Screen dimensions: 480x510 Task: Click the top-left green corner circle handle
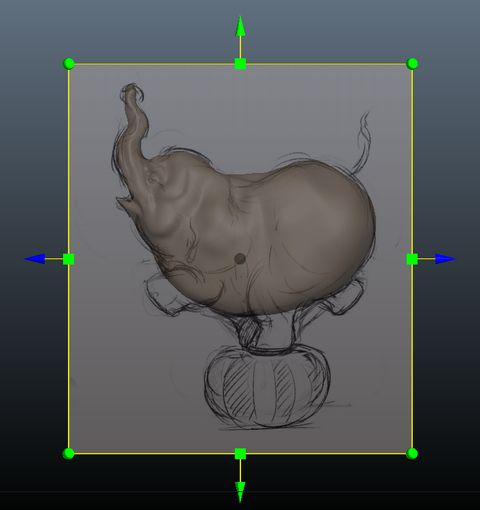(x=69, y=63)
